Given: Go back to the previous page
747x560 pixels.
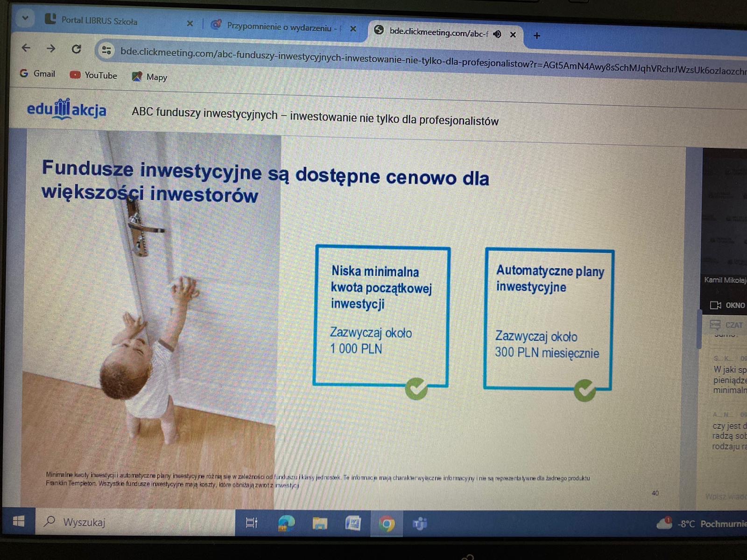Looking at the screenshot, I should tap(26, 48).
